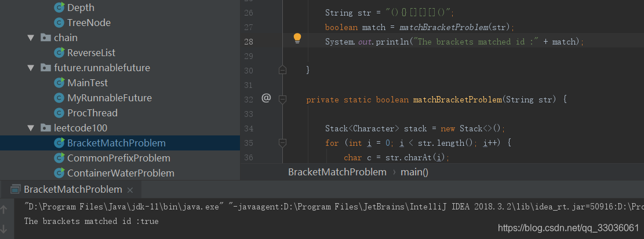Viewport: 644px width, 239px height.
Task: Fold the code block ending at line 30
Action: 282,70
